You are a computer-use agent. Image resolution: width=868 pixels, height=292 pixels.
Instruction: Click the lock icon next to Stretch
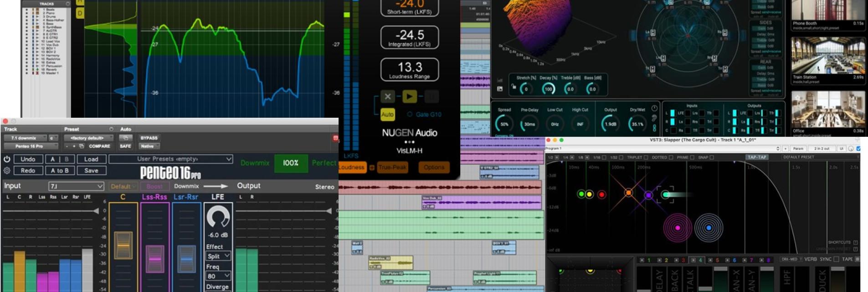click(x=514, y=86)
